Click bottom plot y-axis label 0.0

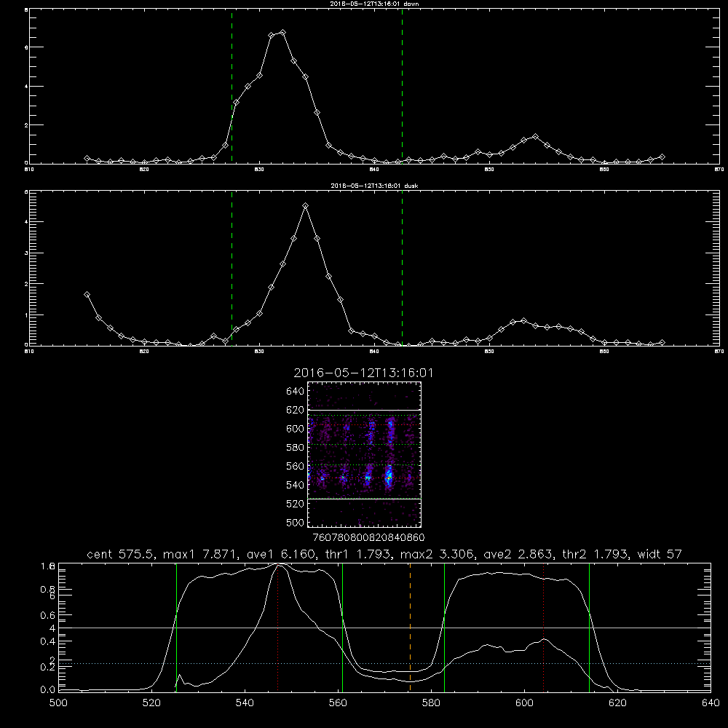(48, 689)
